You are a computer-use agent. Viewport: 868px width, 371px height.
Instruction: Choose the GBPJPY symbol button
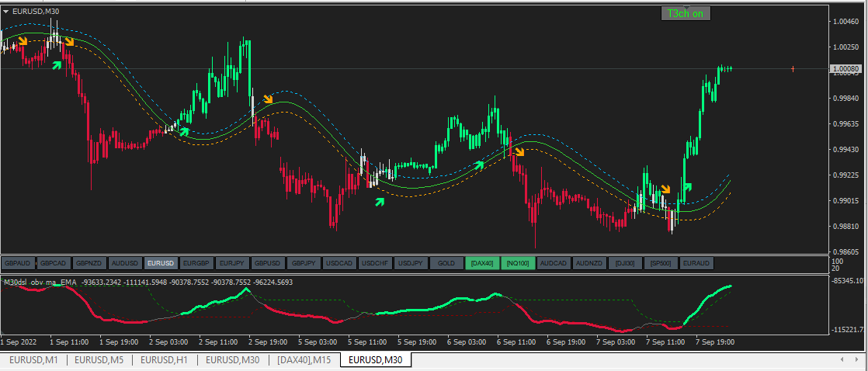[x=304, y=263]
